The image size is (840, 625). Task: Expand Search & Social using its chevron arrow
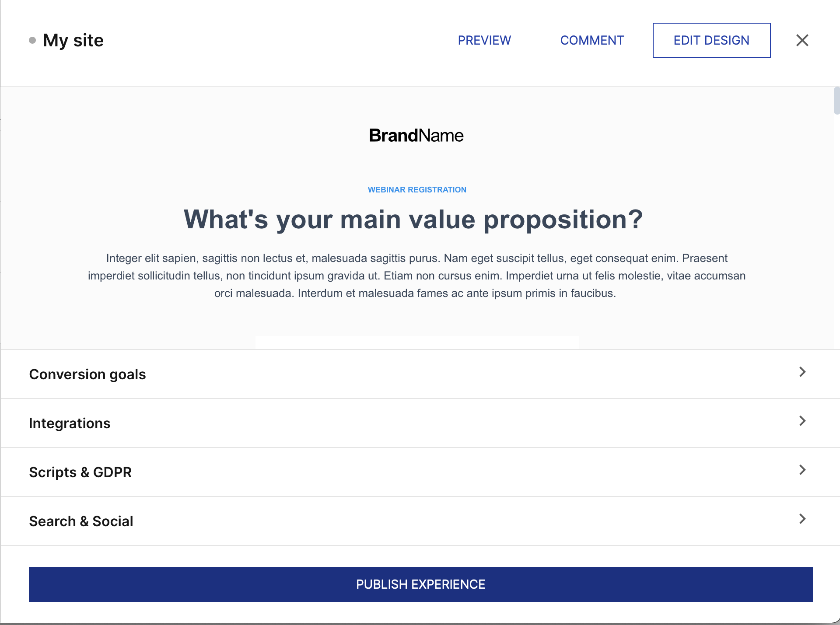(802, 519)
